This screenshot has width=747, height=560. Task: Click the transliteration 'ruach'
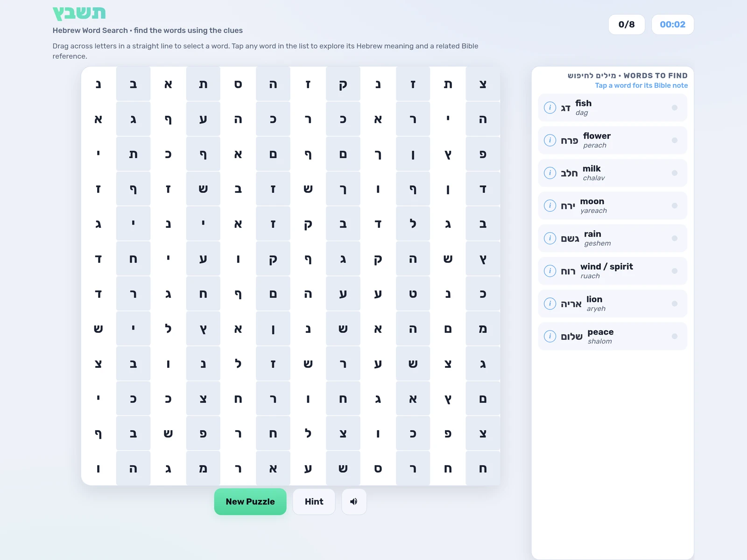(590, 276)
